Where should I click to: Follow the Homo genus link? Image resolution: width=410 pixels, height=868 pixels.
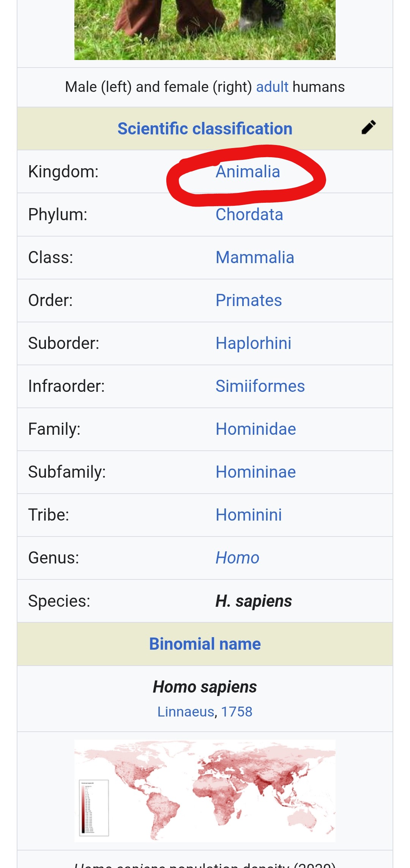click(237, 558)
